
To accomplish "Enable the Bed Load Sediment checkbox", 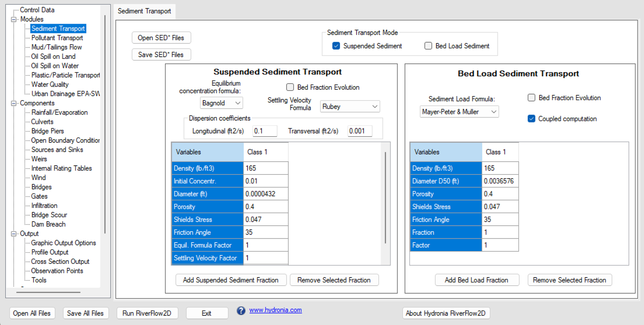I will pos(428,46).
